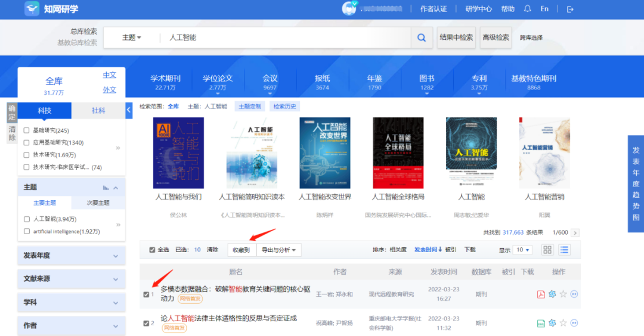The height and width of the screenshot is (336, 644).
Task: Select the 基教特色期刊 tab
Action: point(534,82)
